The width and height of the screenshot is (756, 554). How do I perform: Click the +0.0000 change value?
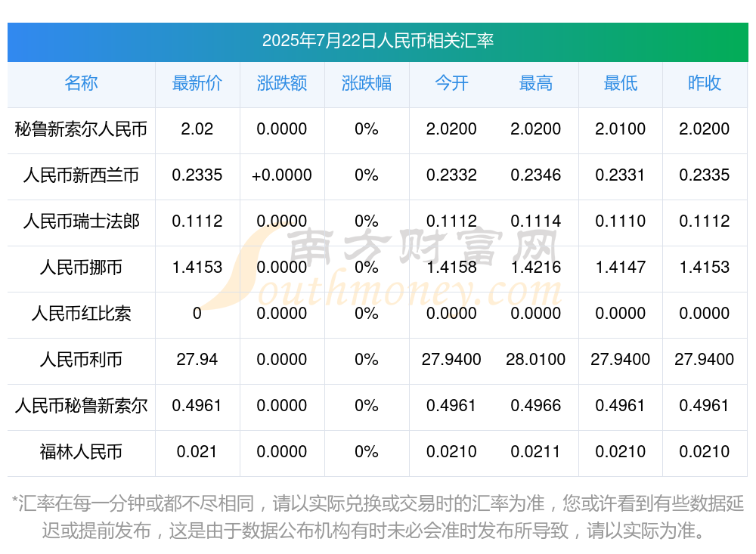pyautogui.click(x=281, y=175)
